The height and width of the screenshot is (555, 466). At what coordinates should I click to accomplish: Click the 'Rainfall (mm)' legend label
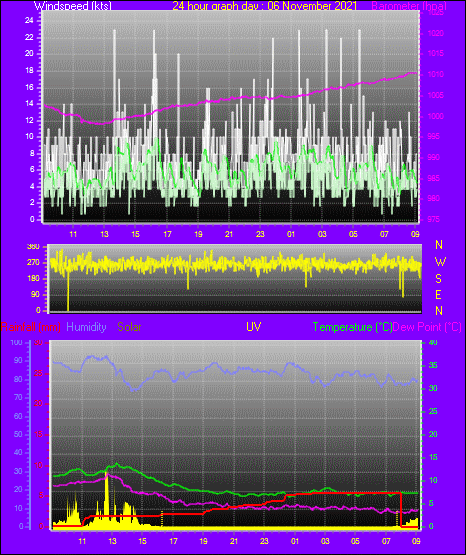30,327
